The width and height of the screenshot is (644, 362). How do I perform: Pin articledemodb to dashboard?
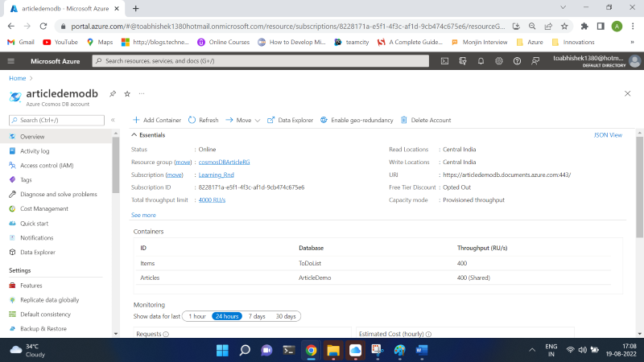(x=113, y=94)
